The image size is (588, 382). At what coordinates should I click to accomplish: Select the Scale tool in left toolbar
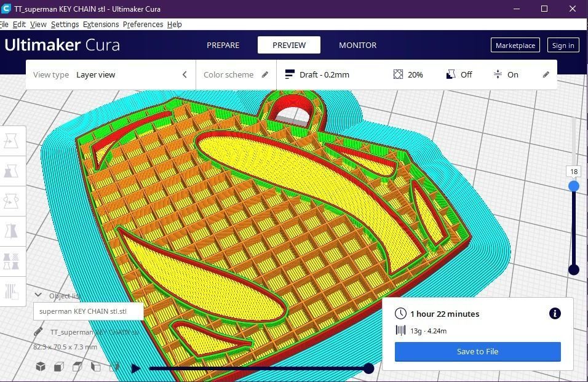[x=11, y=171]
